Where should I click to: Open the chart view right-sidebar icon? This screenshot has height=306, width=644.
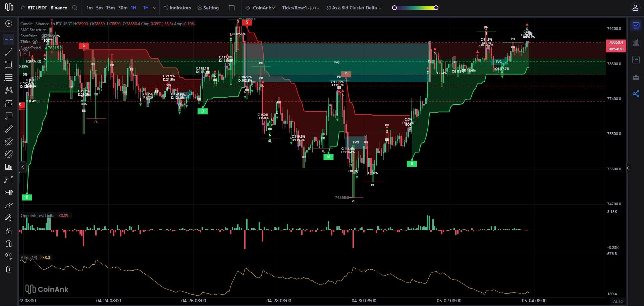tap(636, 25)
